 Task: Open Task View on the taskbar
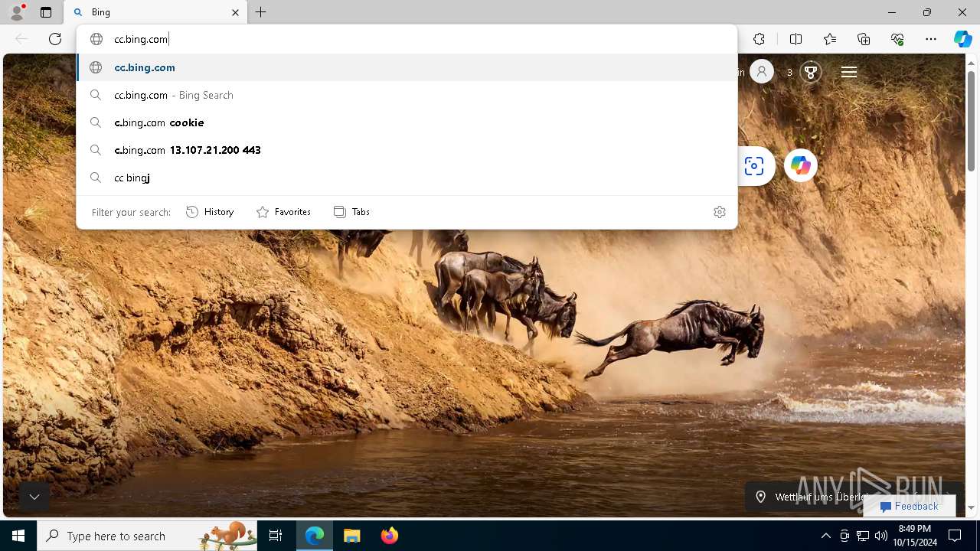click(276, 536)
